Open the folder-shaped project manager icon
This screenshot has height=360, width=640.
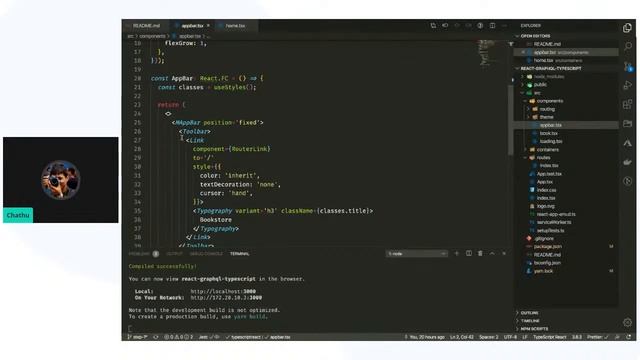(x=628, y=124)
